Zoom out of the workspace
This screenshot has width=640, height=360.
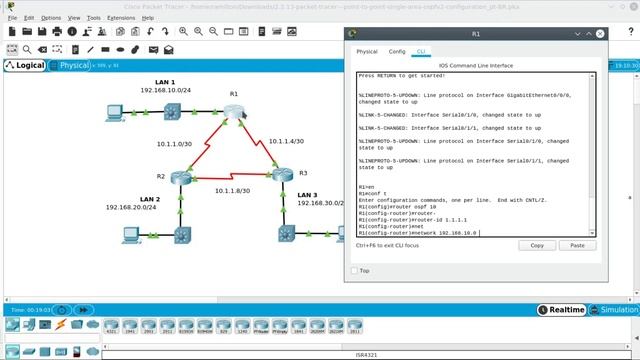click(213, 31)
